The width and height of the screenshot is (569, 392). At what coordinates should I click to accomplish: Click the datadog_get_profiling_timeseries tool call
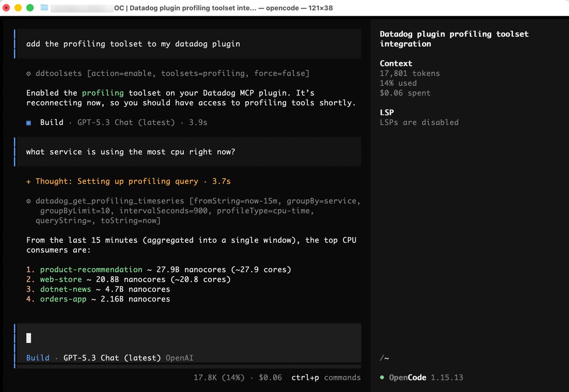point(193,211)
